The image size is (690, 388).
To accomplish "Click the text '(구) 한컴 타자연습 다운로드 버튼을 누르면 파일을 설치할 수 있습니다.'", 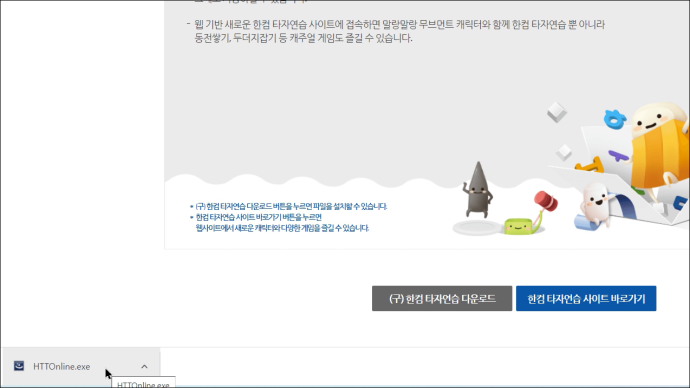I will 291,206.
